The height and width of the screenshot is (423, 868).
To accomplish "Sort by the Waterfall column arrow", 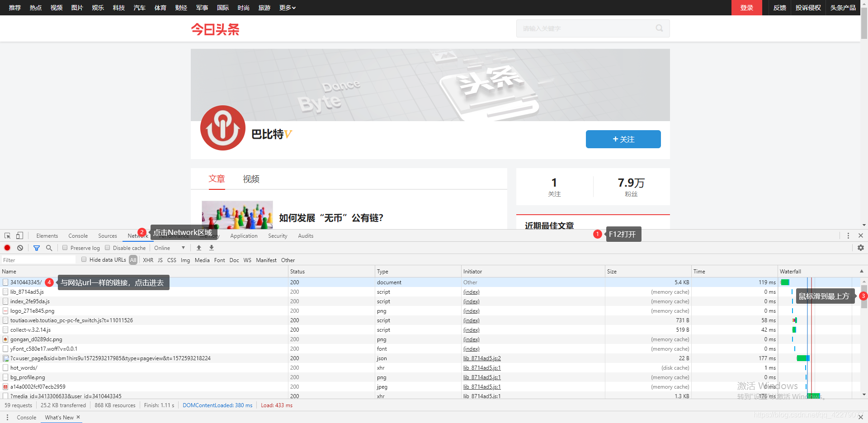I will [861, 271].
